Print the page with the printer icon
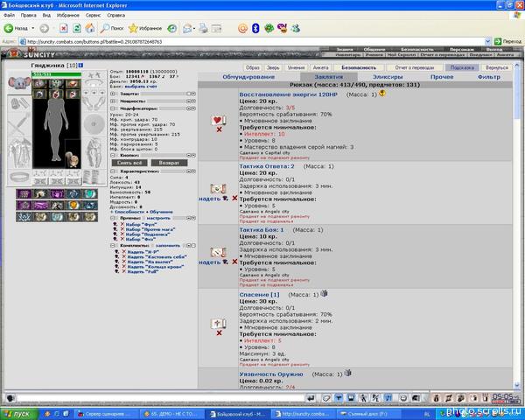The height and width of the screenshot is (420, 525). [x=203, y=29]
